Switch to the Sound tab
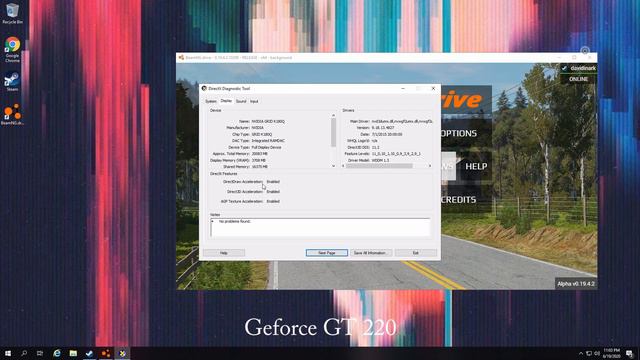This screenshot has height=360, width=640. (x=241, y=101)
